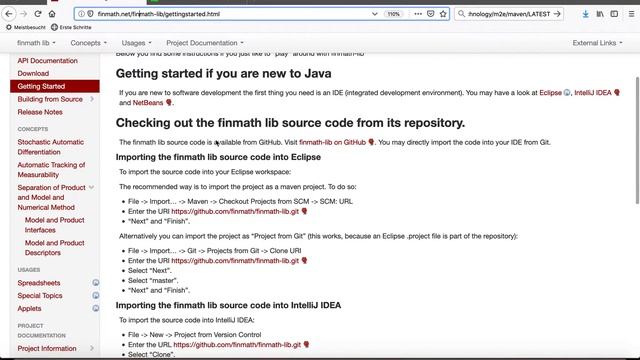
Task: Click GitHub URL in IntelliJ IDEA section
Action: pos(237,344)
